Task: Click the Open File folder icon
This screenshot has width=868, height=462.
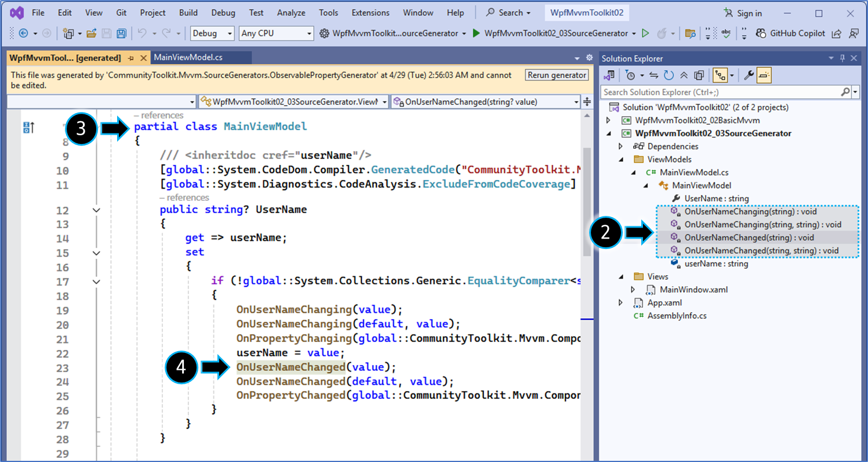Action: point(92,34)
